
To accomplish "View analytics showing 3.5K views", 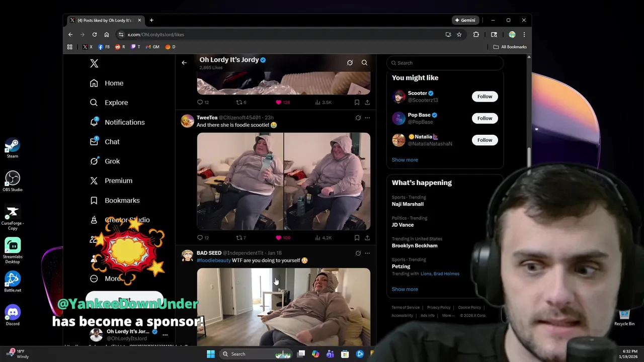I will click(x=323, y=102).
